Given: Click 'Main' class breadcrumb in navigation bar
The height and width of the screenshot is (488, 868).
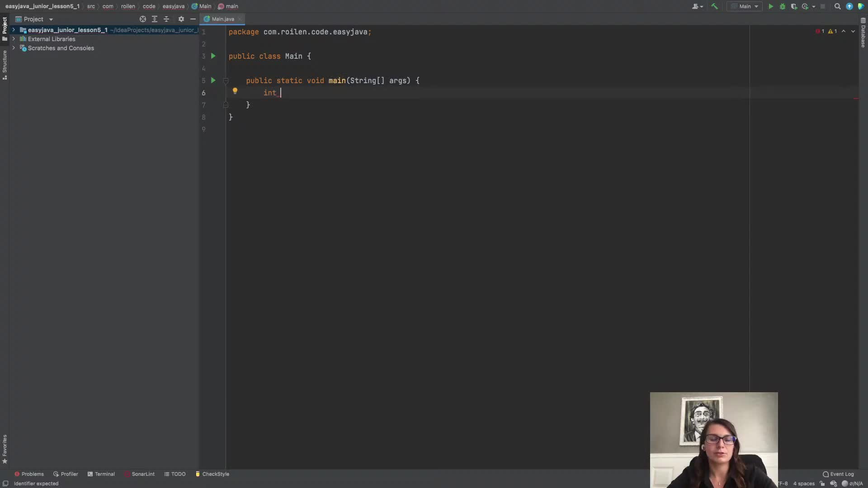Looking at the screenshot, I should point(202,6).
